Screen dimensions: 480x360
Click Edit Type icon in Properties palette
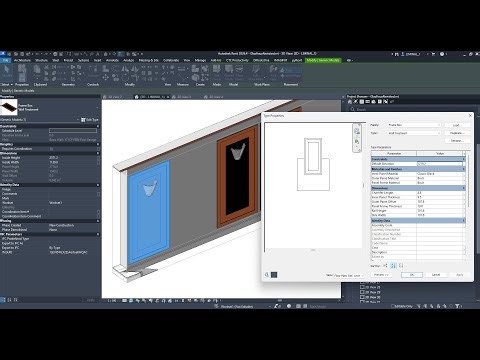click(83, 120)
